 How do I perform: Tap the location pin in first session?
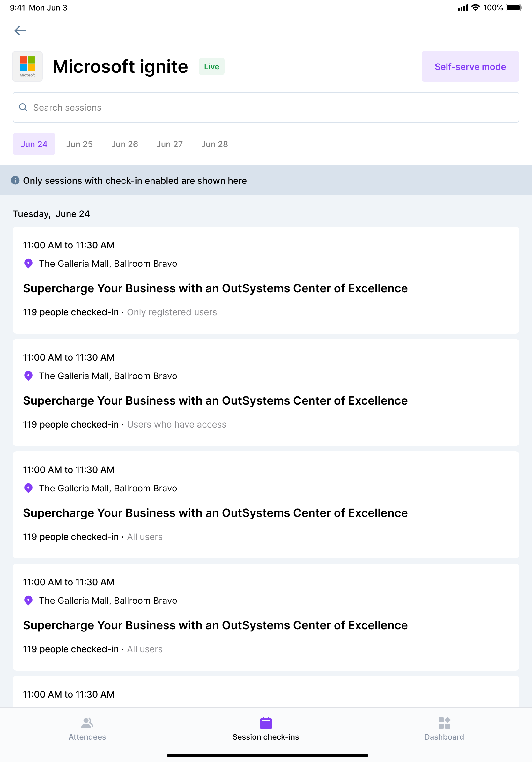point(28,264)
